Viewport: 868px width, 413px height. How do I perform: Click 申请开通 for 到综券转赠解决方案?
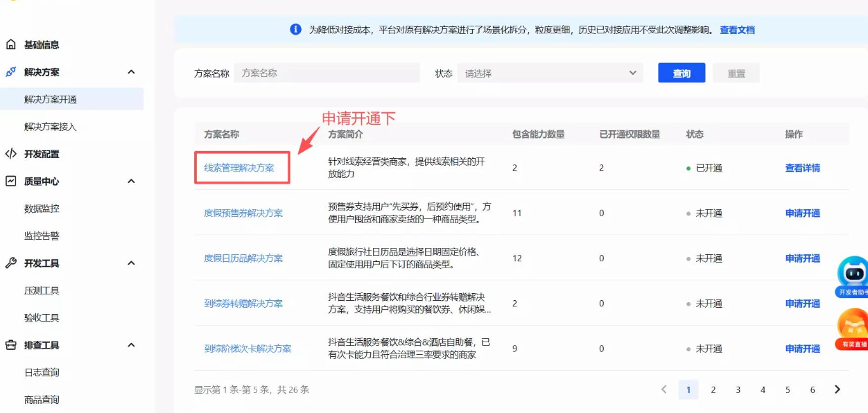click(x=803, y=304)
